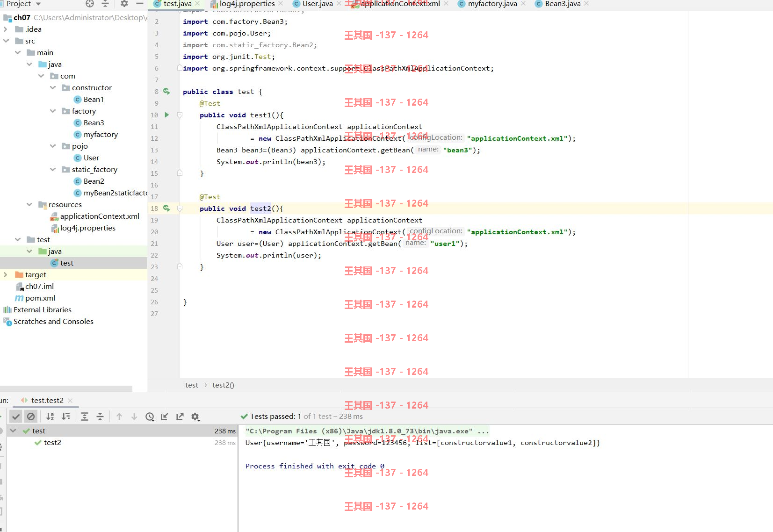Expand the target folder
773x532 pixels.
point(6,274)
